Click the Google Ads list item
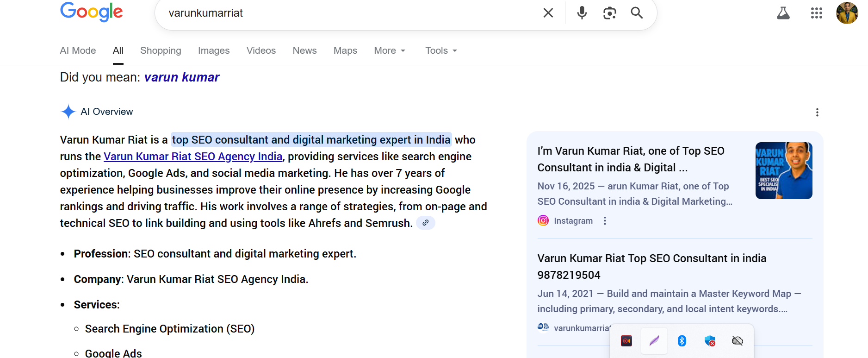This screenshot has width=868, height=358. tap(113, 353)
